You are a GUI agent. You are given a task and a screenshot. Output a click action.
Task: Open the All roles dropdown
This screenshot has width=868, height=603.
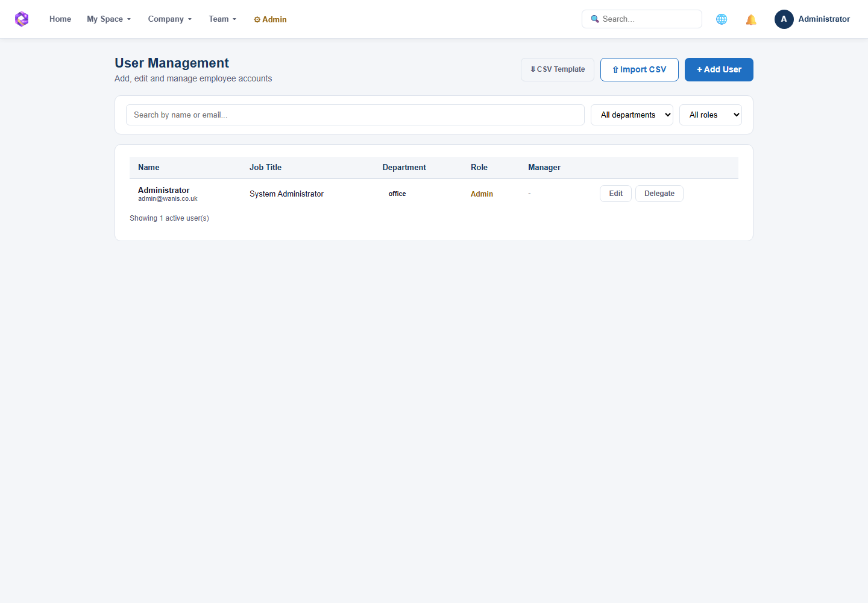point(711,115)
